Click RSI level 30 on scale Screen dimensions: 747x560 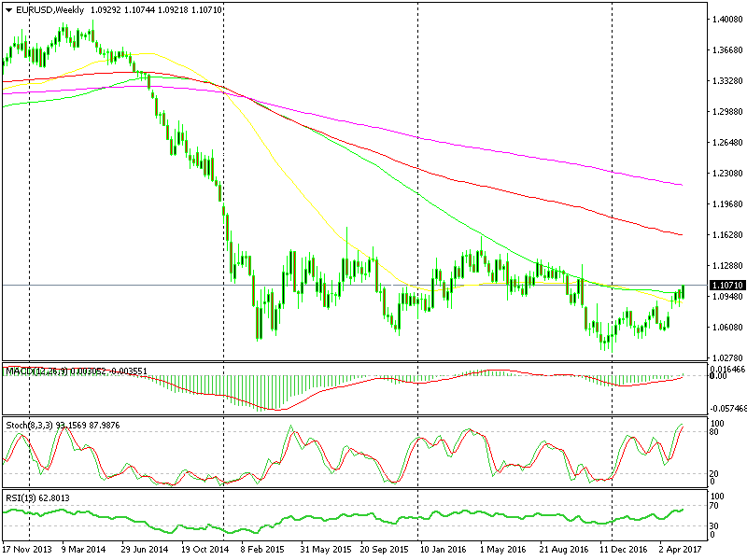coord(713,526)
